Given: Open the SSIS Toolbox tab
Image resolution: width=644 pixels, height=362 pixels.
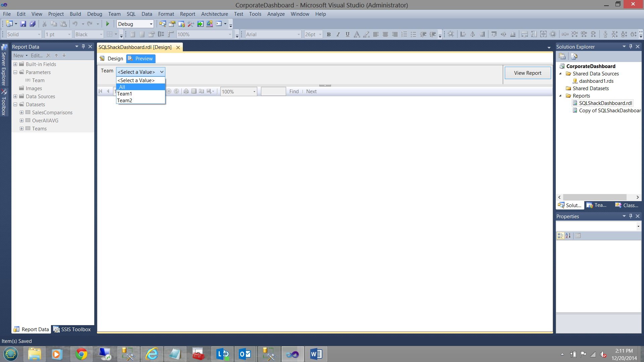Looking at the screenshot, I should [72, 329].
